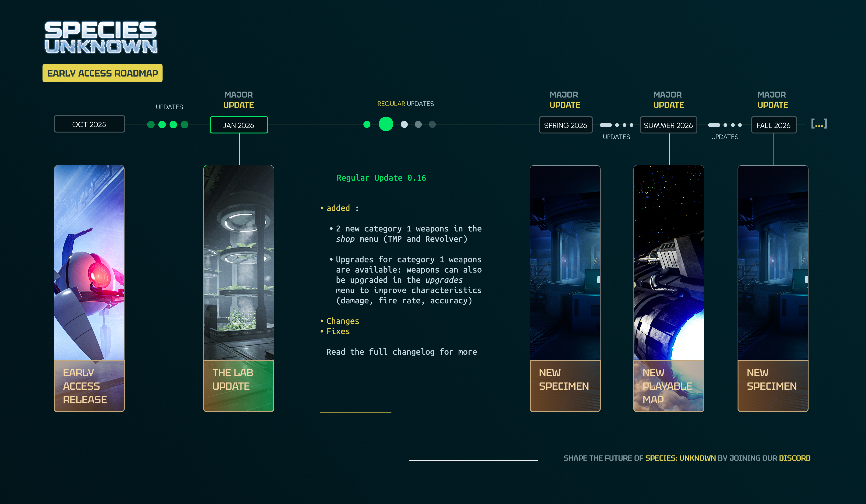866x504 pixels.
Task: Click the 'added :' bullet
Action: pyautogui.click(x=339, y=208)
